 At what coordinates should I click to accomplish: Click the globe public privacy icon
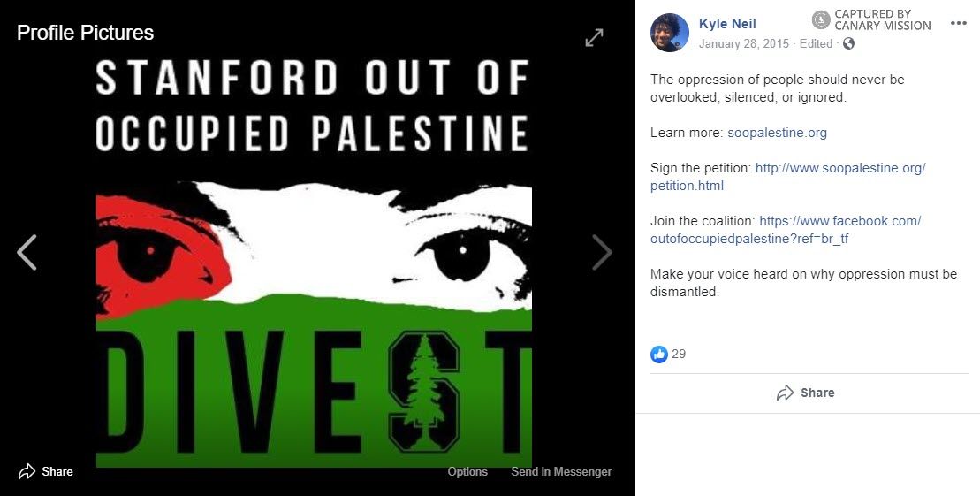tap(849, 43)
